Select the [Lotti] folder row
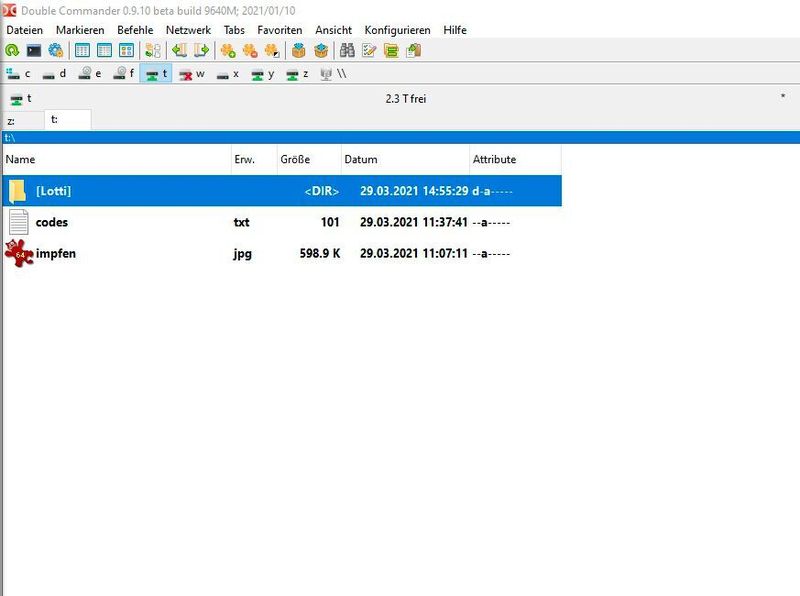 282,191
